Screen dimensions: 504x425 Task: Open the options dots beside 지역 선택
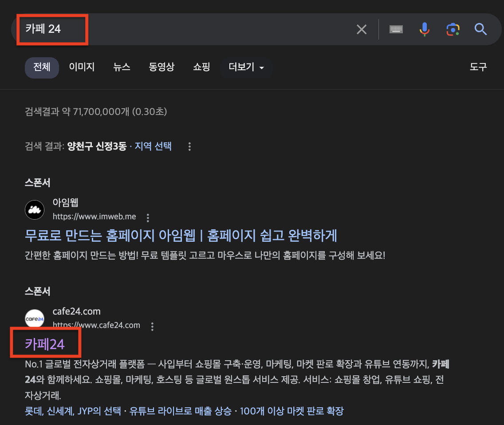(189, 146)
